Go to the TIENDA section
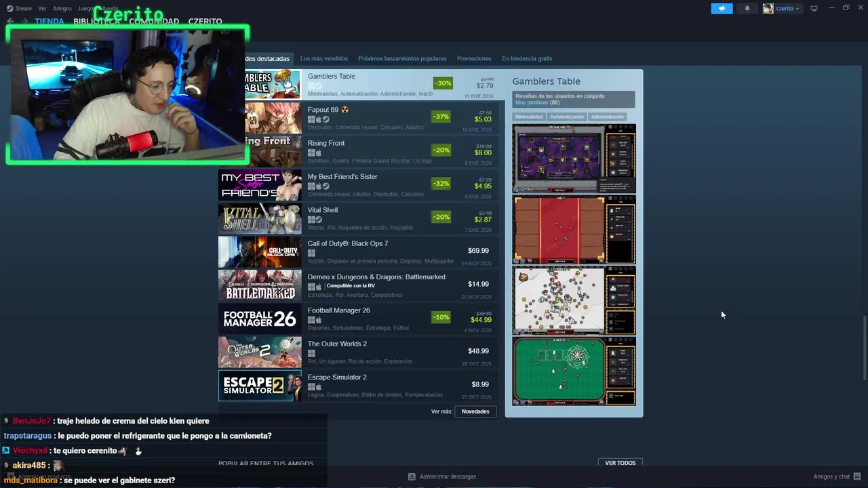The image size is (868, 488). tap(50, 21)
